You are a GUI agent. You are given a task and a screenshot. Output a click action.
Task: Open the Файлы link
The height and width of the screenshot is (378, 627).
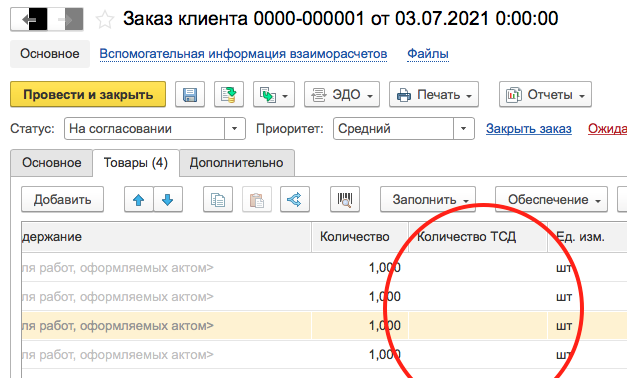pos(428,54)
